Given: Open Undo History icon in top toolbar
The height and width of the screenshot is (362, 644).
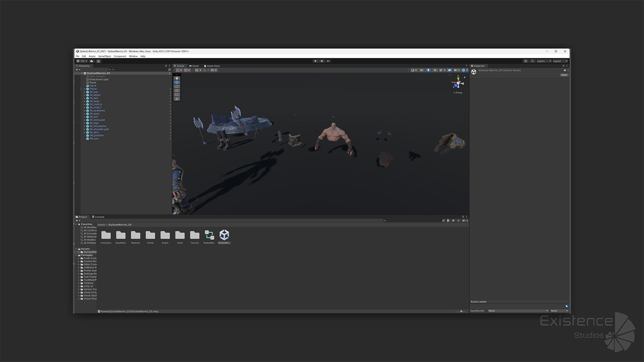Looking at the screenshot, I should coord(526,61).
